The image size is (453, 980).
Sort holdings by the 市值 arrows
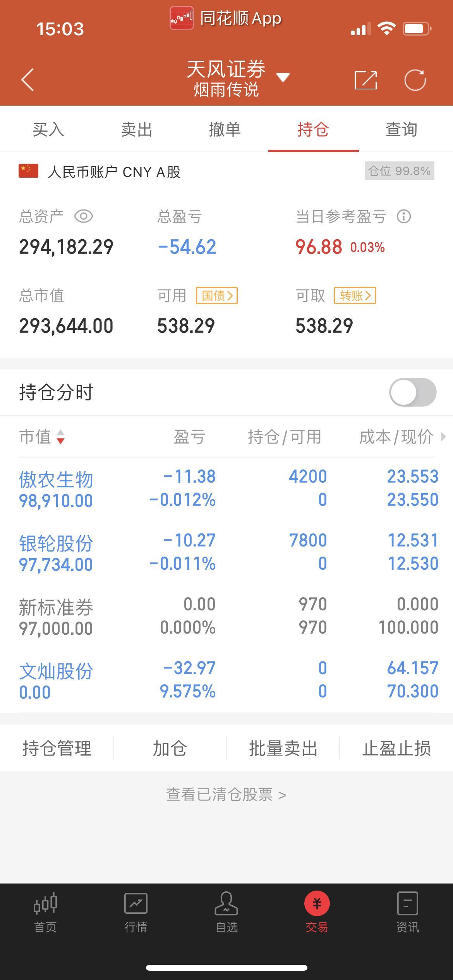tap(60, 437)
